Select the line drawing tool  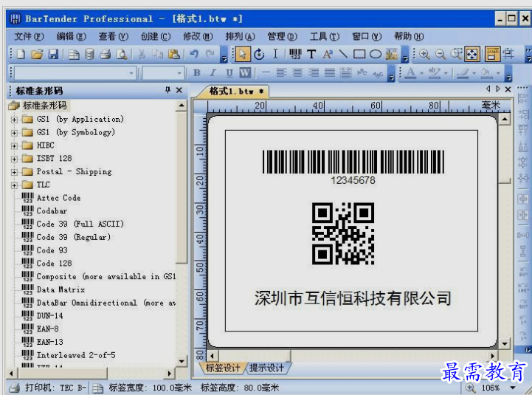[x=343, y=54]
